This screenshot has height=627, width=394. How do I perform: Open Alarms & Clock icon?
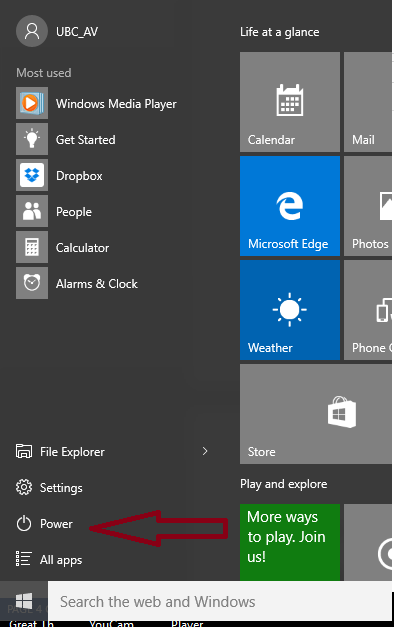click(x=32, y=283)
